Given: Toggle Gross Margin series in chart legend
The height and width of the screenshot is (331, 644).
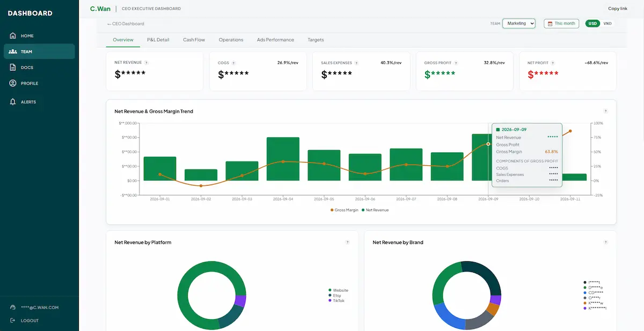Looking at the screenshot, I should (x=345, y=210).
